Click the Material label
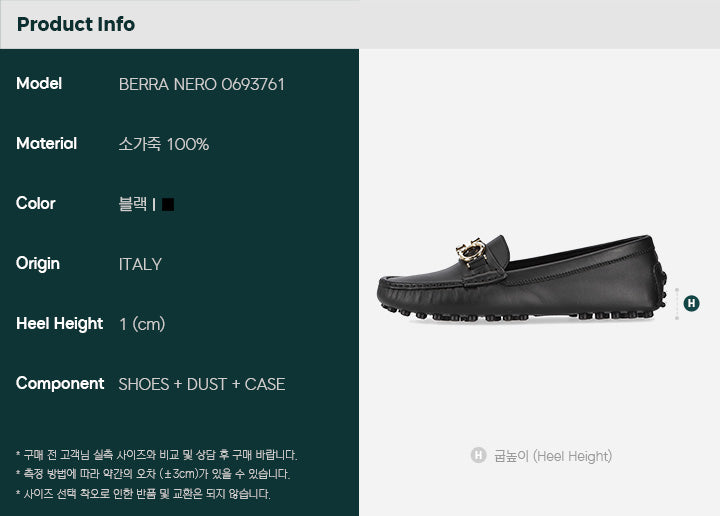Screen dimensions: 720x516 click(46, 144)
